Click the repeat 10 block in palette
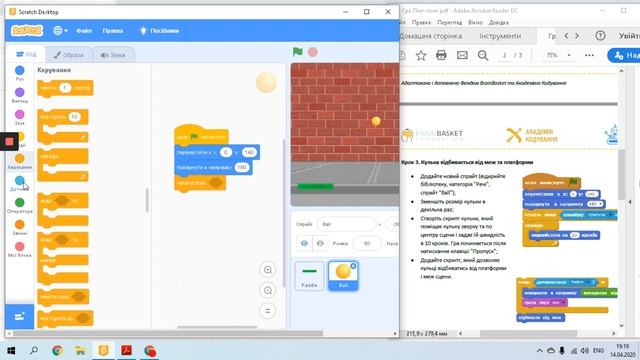 63,126
